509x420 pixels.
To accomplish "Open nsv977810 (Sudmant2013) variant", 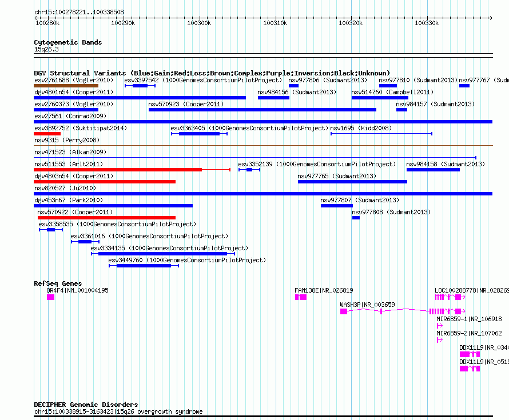I will coord(418,80).
